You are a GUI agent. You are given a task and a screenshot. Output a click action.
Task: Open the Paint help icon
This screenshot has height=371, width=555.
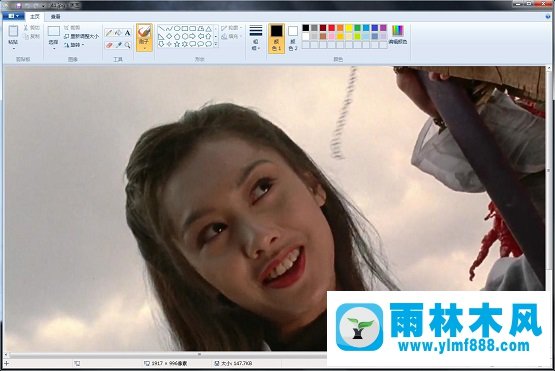coord(549,17)
